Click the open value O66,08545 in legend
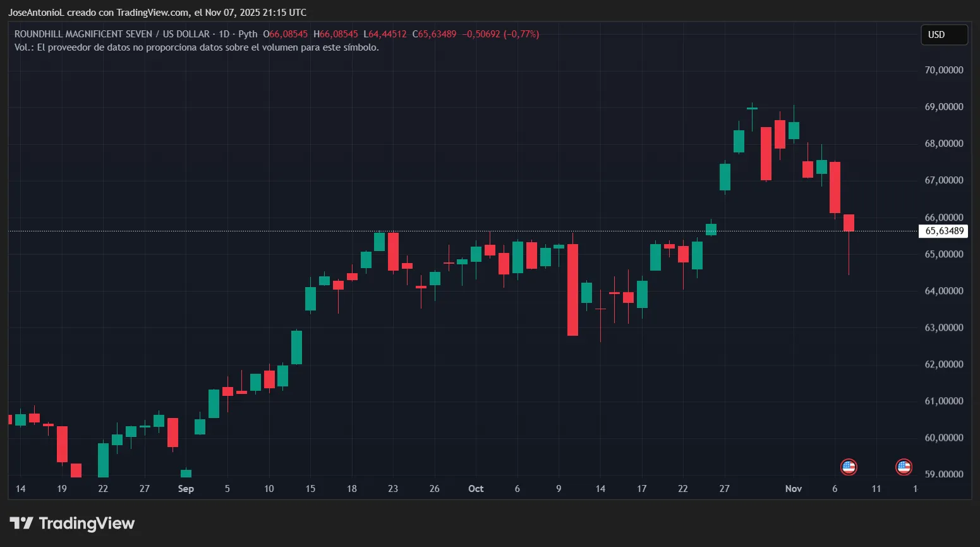The height and width of the screenshot is (547, 980). tap(286, 34)
